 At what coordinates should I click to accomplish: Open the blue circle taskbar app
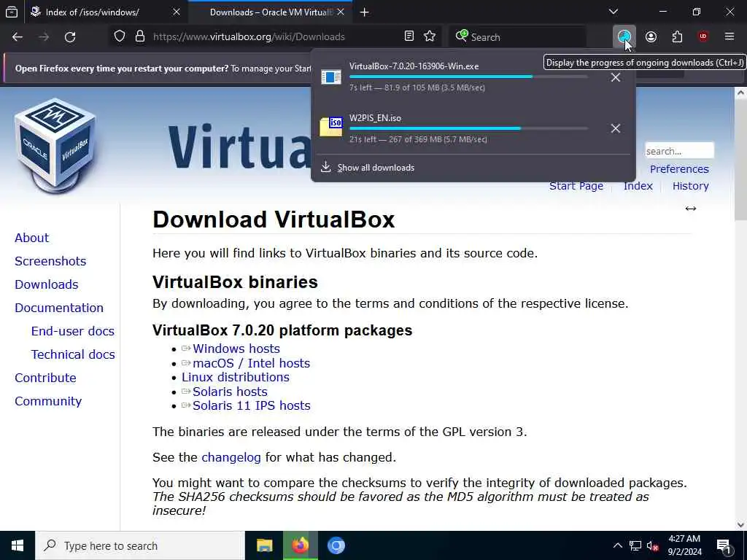point(336,545)
